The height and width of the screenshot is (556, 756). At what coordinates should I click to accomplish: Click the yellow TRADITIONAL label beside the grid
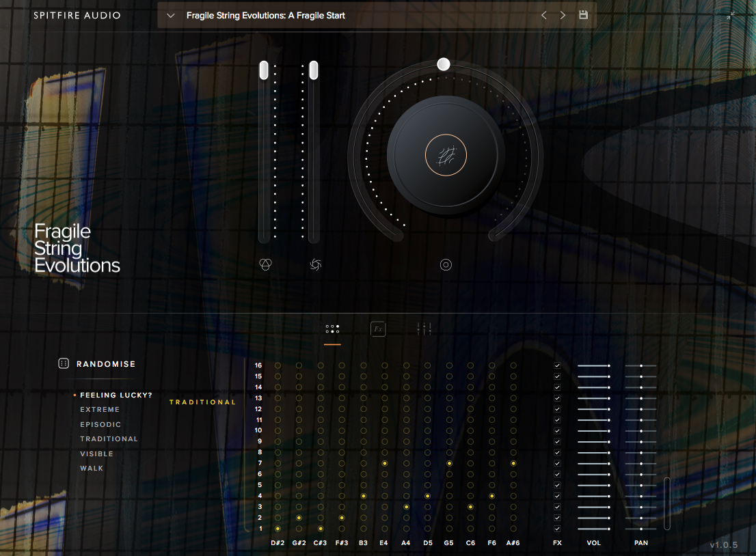point(202,402)
